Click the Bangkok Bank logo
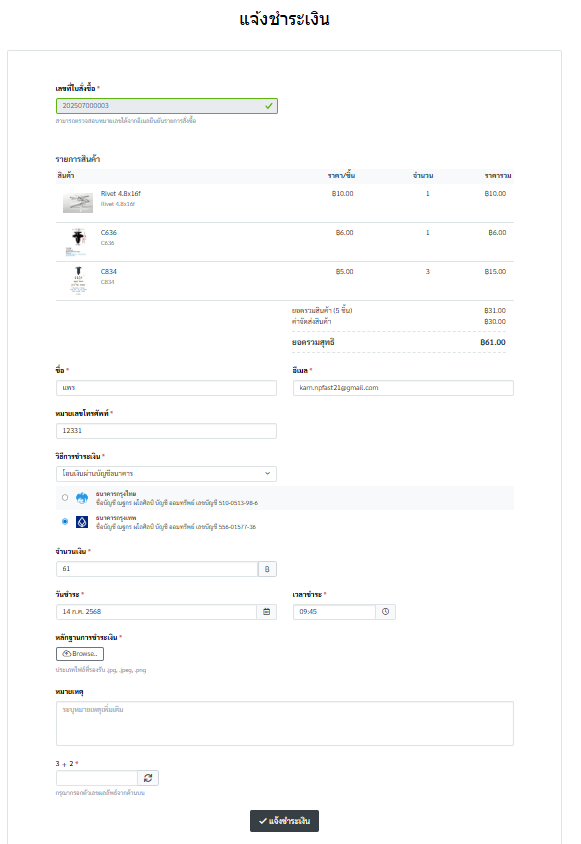 (82, 522)
